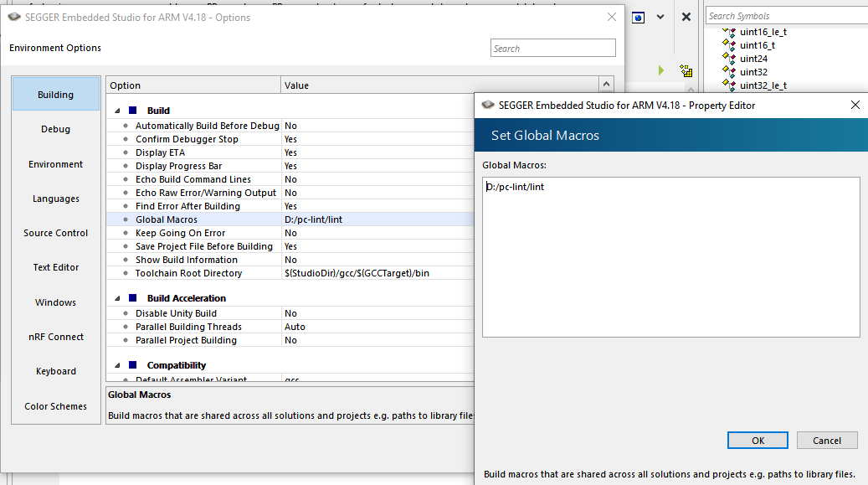This screenshot has height=485, width=868.
Task: Click inside the Global Macros text area
Action: coord(671,257)
